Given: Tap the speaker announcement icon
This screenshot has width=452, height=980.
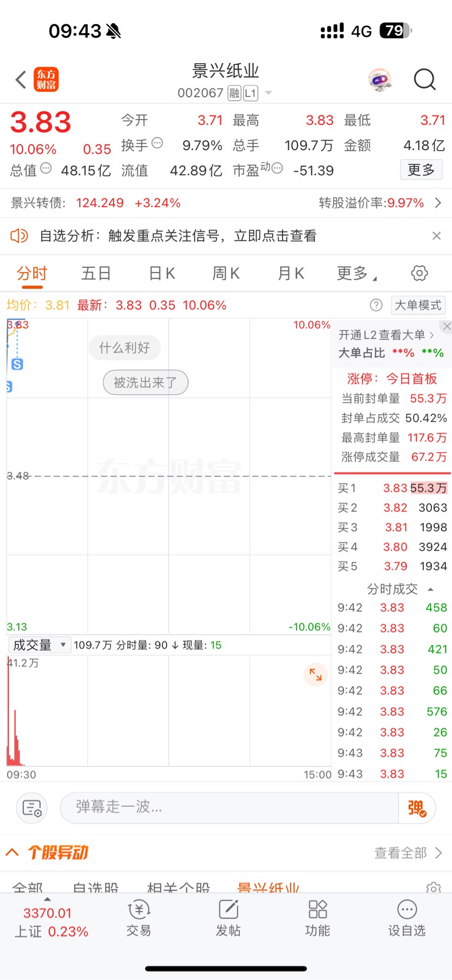Looking at the screenshot, I should click(x=19, y=236).
